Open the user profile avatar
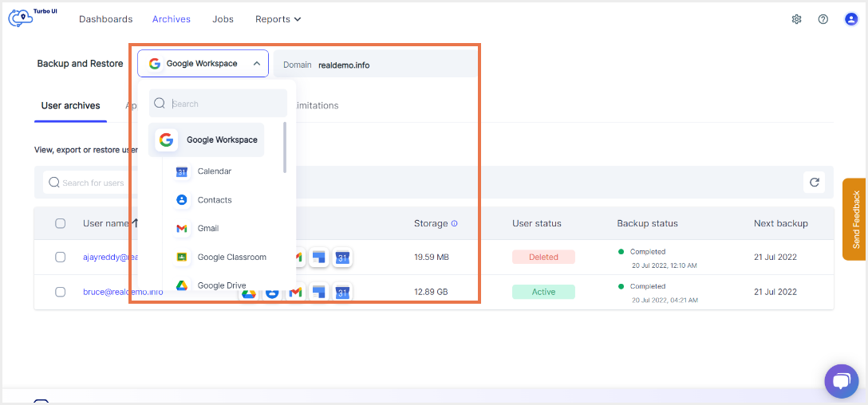 850,19
